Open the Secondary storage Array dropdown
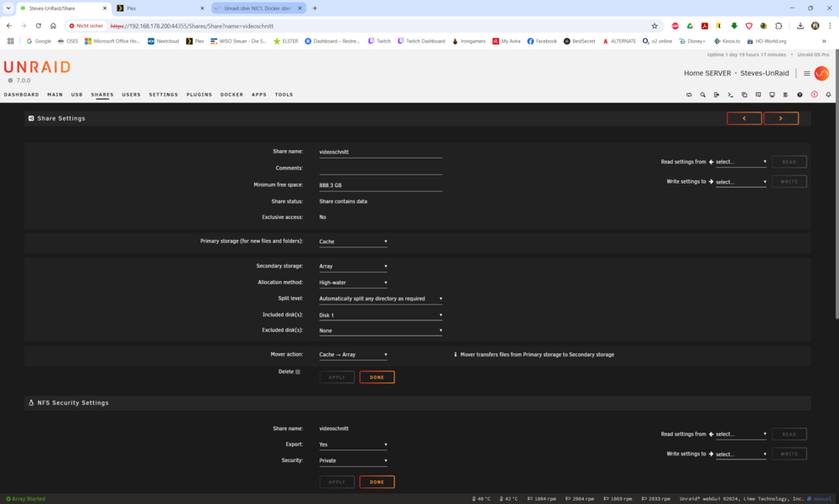 (353, 267)
